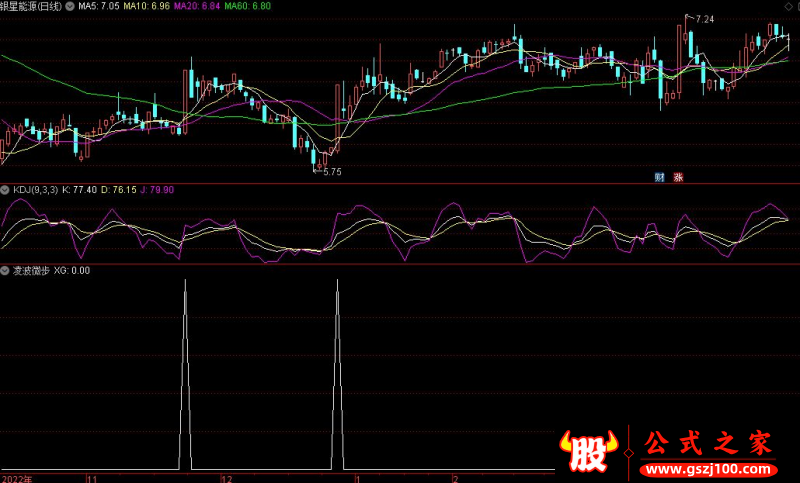
Task: Click the 2022年 timeline label
Action: [17, 478]
